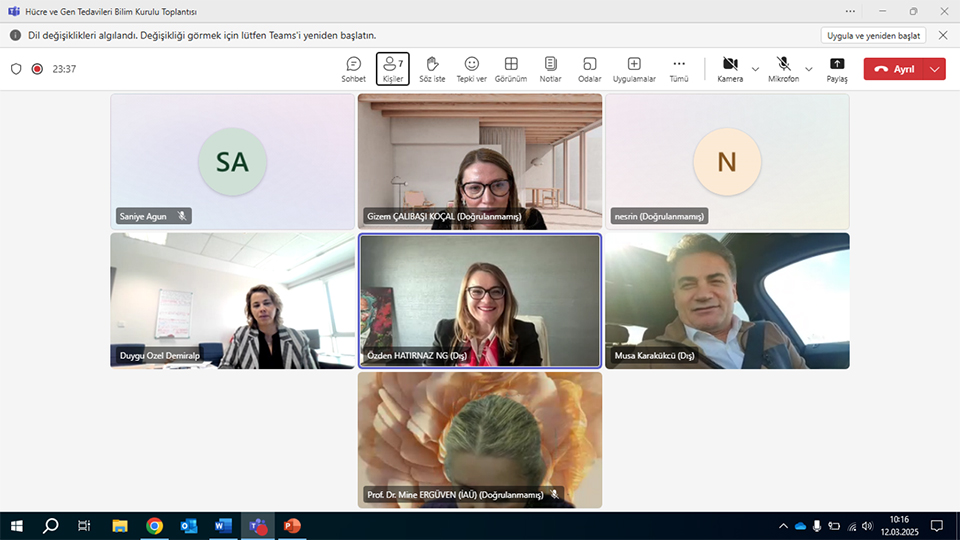Share screen with Paylaş
This screenshot has height=540, width=960.
click(837, 69)
